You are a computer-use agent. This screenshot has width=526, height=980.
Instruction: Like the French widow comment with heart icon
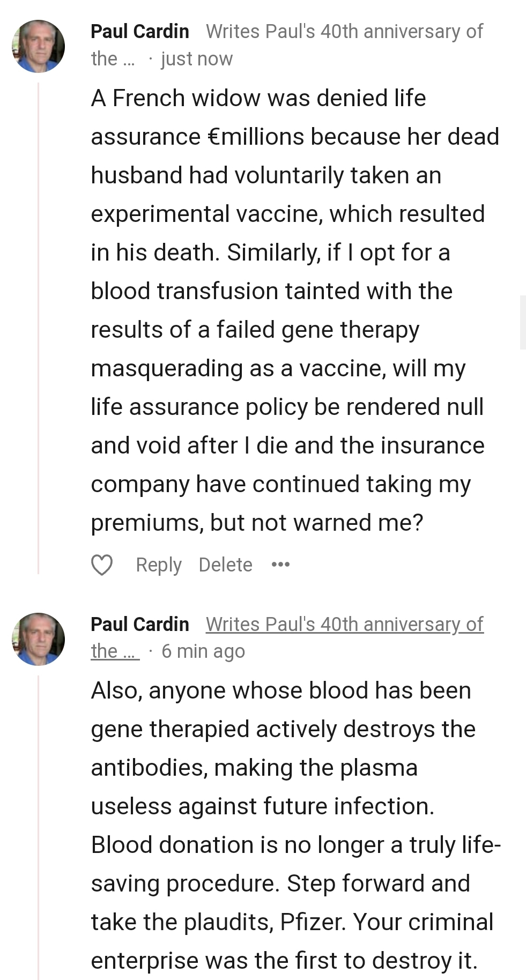pos(102,565)
